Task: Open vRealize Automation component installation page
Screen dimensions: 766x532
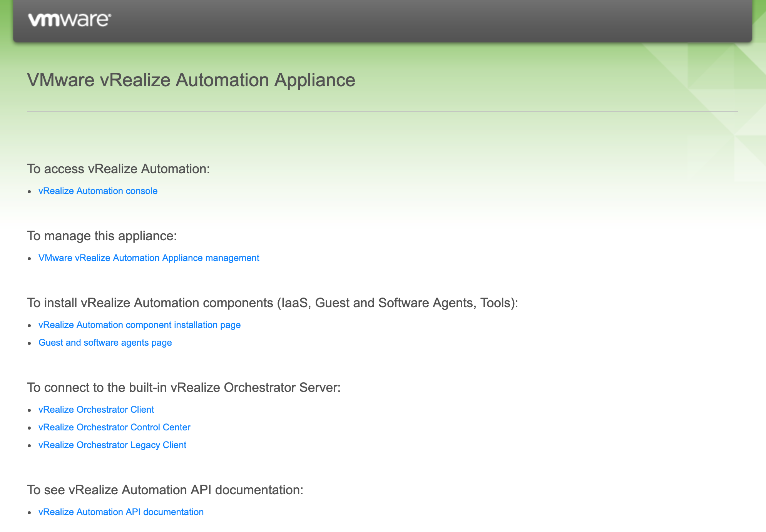Action: pyautogui.click(x=140, y=325)
